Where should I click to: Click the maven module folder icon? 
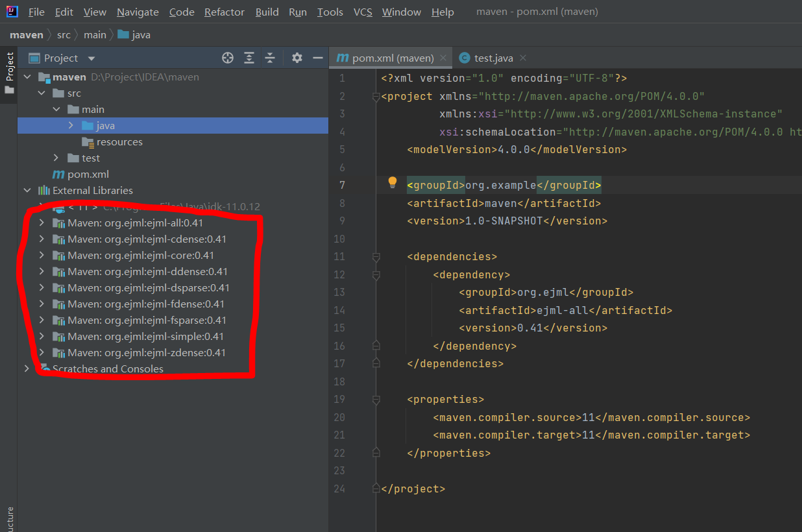coord(44,77)
